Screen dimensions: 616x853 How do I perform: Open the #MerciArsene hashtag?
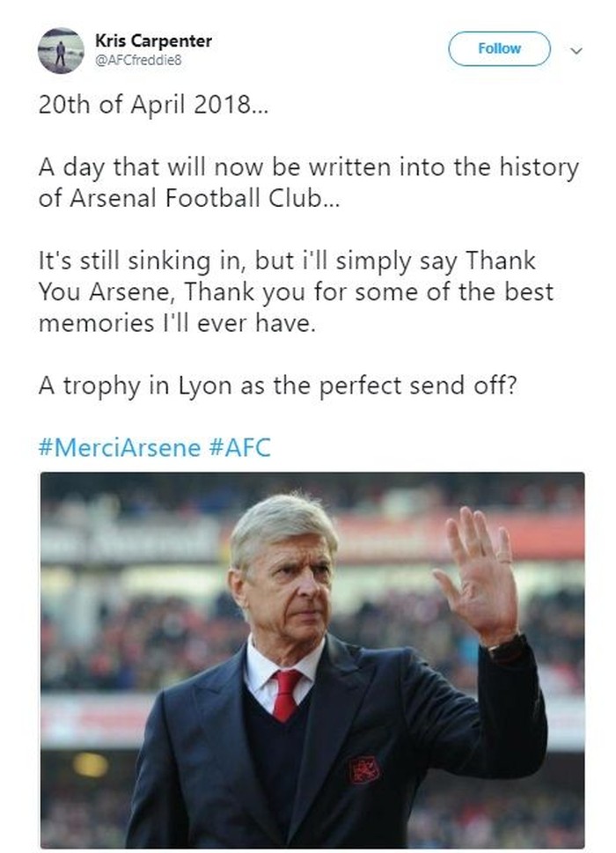(120, 447)
